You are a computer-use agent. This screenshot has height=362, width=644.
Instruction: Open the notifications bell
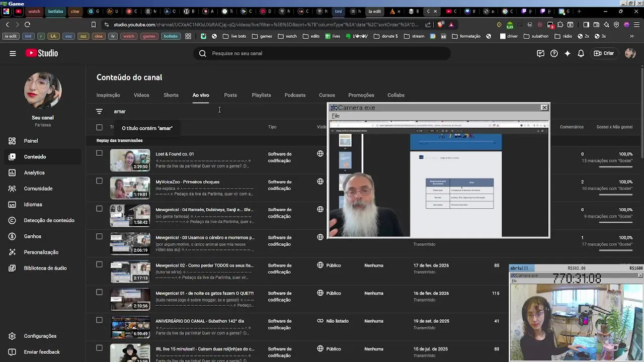pyautogui.click(x=581, y=53)
